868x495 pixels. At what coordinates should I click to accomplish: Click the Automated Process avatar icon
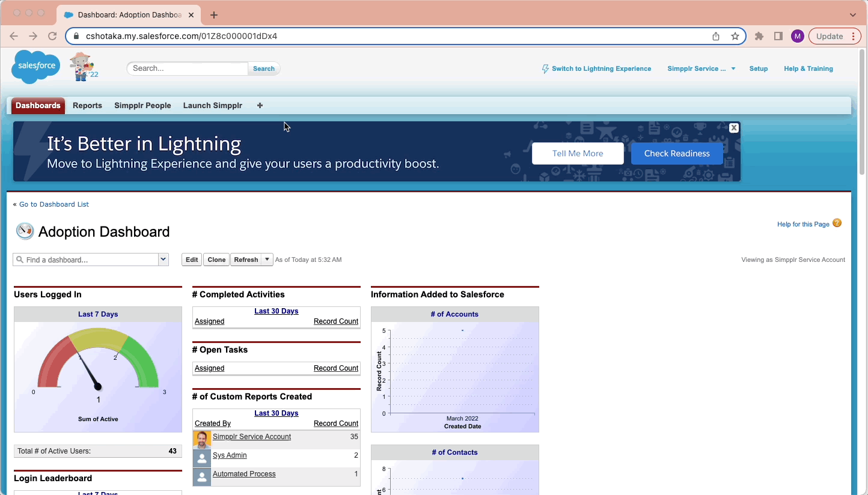[202, 477]
